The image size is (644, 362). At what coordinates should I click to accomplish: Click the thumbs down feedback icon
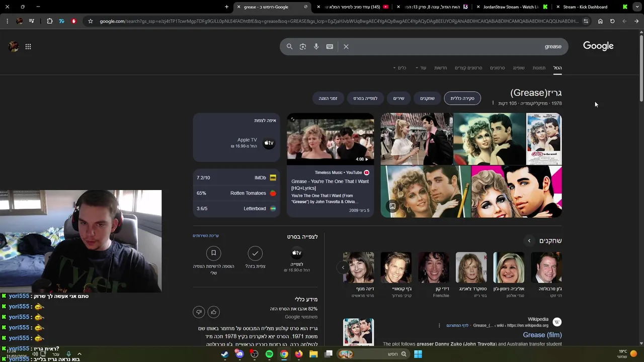[x=199, y=312]
